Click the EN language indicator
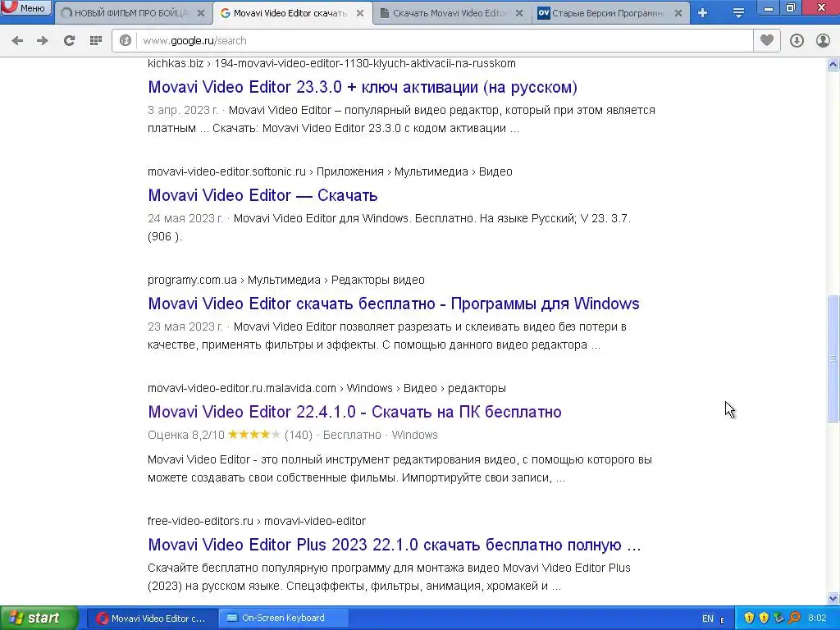 tap(708, 619)
